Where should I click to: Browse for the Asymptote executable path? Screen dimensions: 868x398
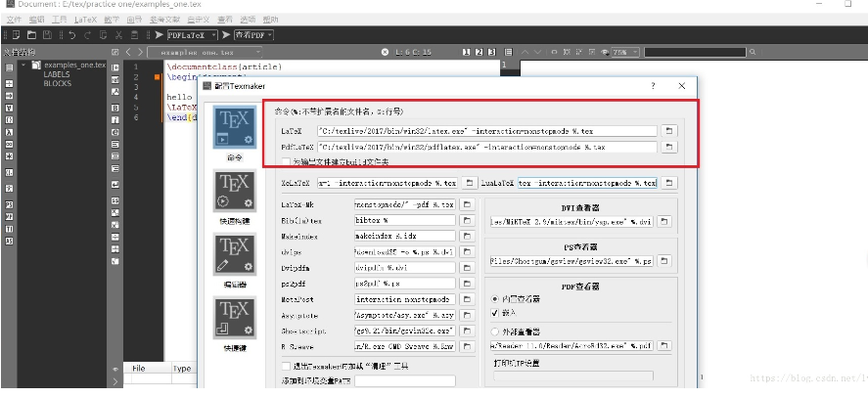click(x=467, y=316)
